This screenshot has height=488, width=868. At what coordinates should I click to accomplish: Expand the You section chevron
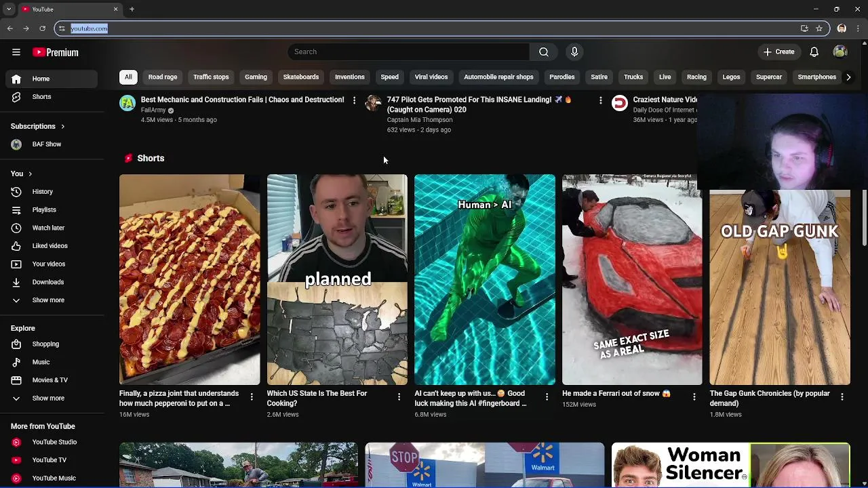click(x=30, y=174)
